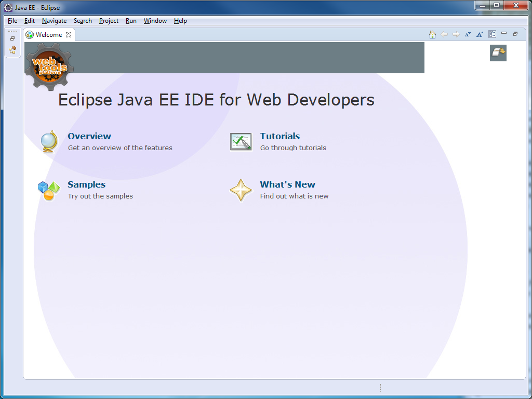Click the Samples colored shapes icon
532x399 pixels.
click(49, 191)
